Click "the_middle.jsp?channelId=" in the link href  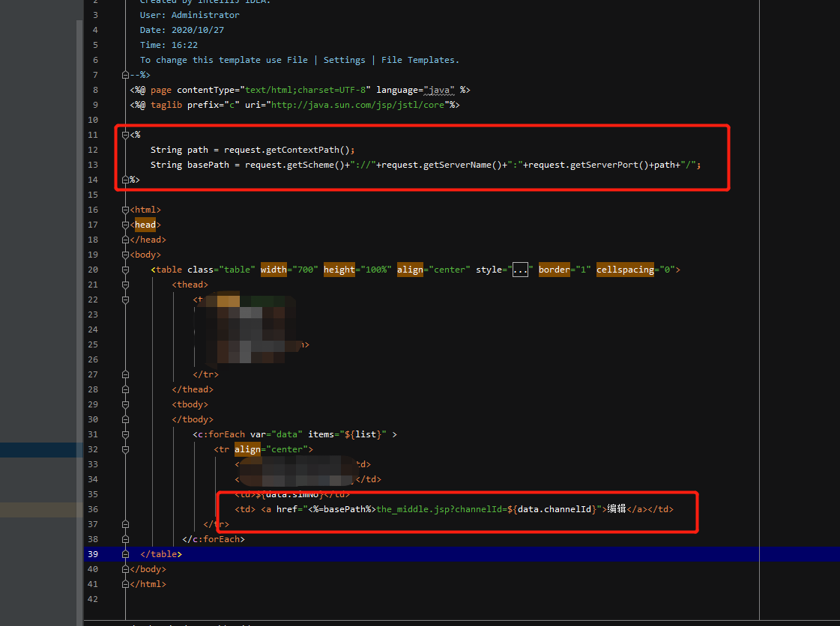coord(441,509)
